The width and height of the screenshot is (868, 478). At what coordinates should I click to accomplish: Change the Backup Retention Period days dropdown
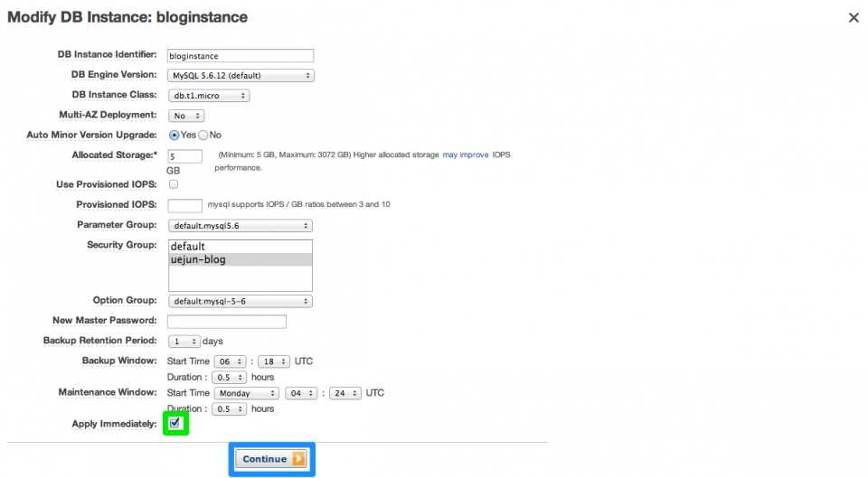[184, 342]
